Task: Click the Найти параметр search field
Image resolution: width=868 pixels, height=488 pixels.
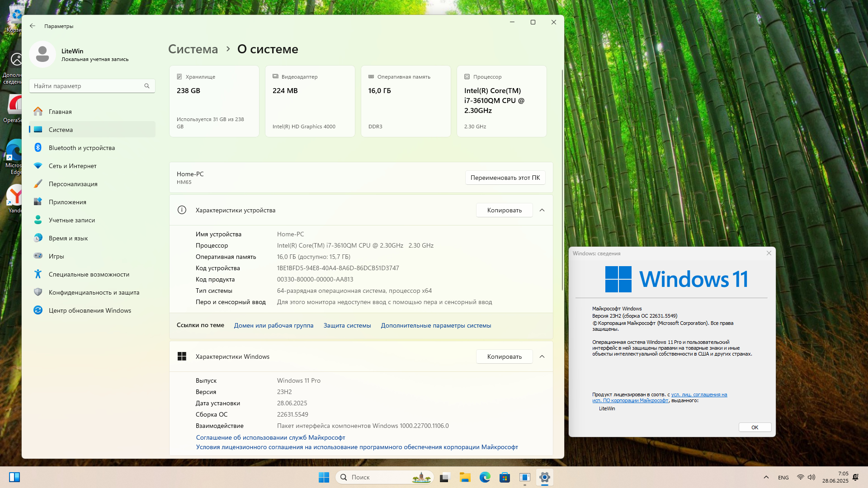Action: tap(86, 86)
